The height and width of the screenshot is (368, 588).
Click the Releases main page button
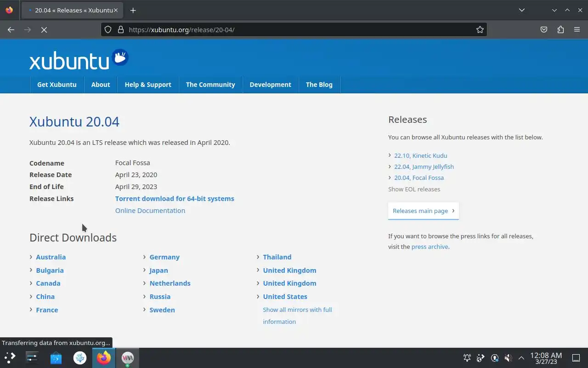click(423, 211)
